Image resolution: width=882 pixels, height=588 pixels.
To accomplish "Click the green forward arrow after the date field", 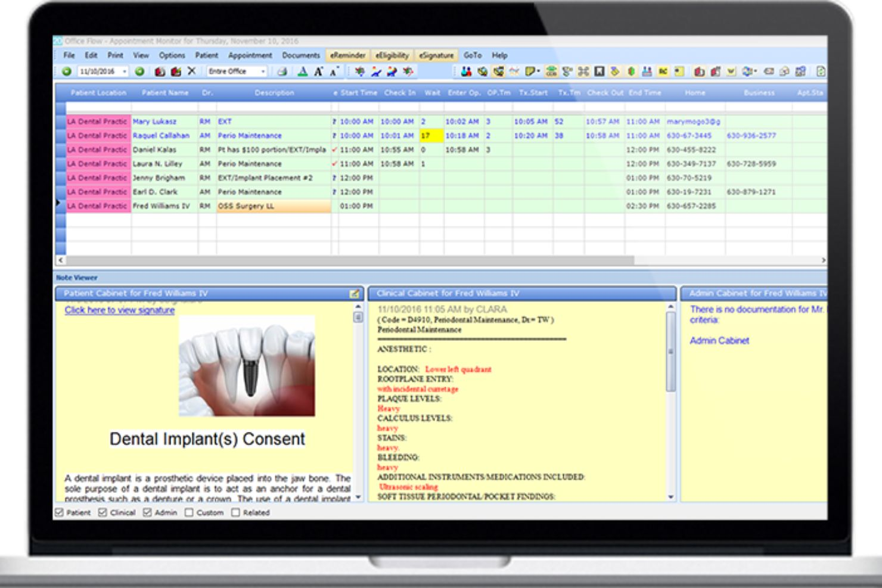I will click(x=139, y=71).
